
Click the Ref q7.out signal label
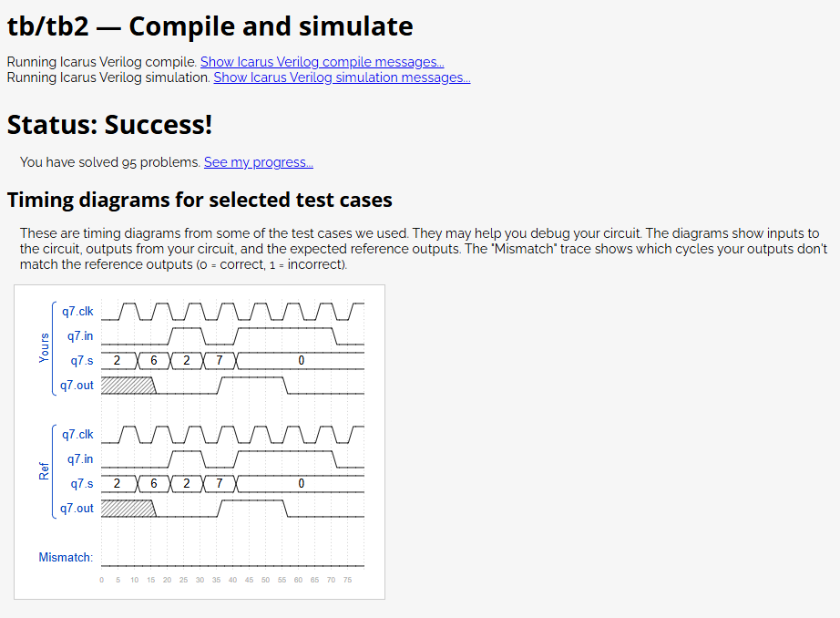click(x=77, y=508)
